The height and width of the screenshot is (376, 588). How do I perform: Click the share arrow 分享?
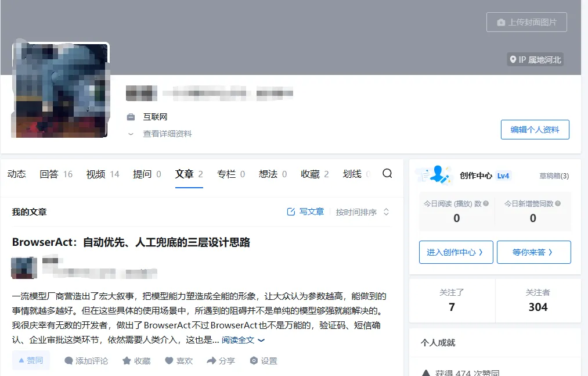coord(221,361)
